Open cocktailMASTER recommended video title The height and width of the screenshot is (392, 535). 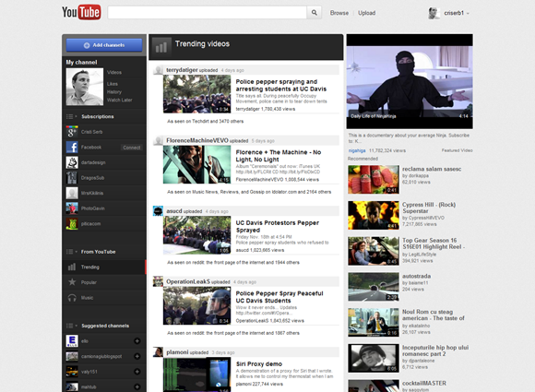(424, 383)
